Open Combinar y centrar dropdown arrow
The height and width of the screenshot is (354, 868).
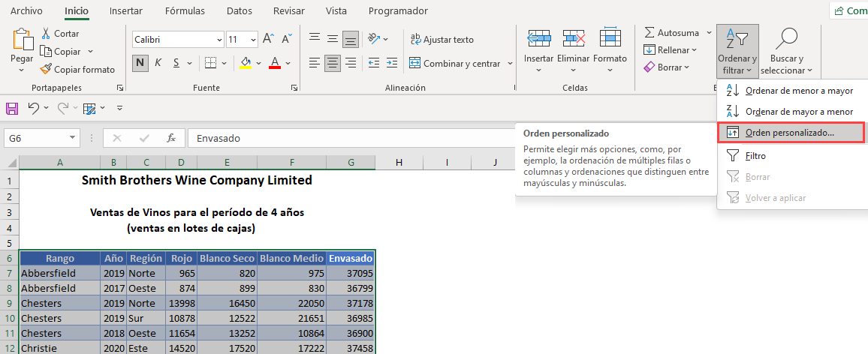tap(510, 64)
